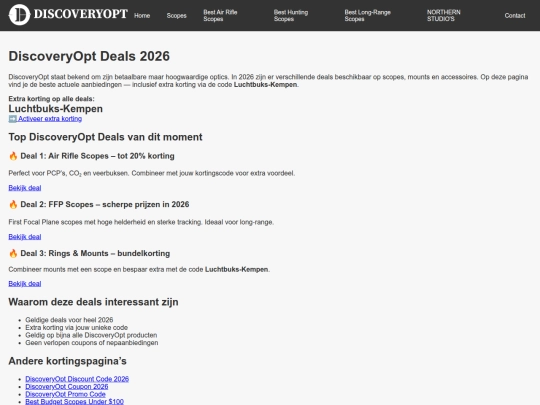Click the DiscoveryOpt logo in header
This screenshot has width=540, height=405.
pos(68,14)
